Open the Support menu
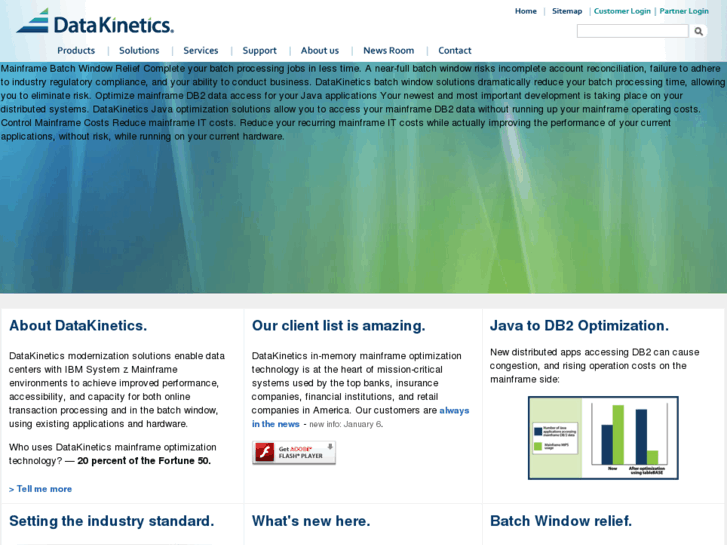 pos(260,51)
